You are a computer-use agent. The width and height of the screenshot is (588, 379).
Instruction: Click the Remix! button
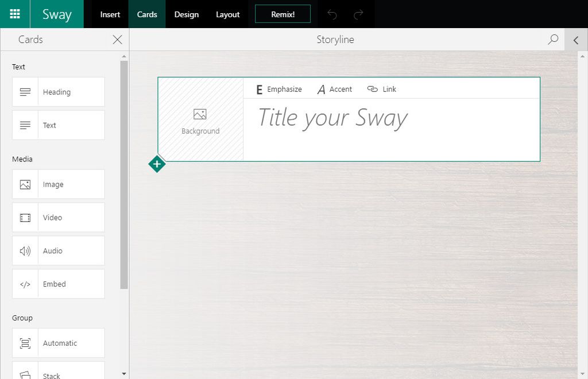(x=283, y=14)
